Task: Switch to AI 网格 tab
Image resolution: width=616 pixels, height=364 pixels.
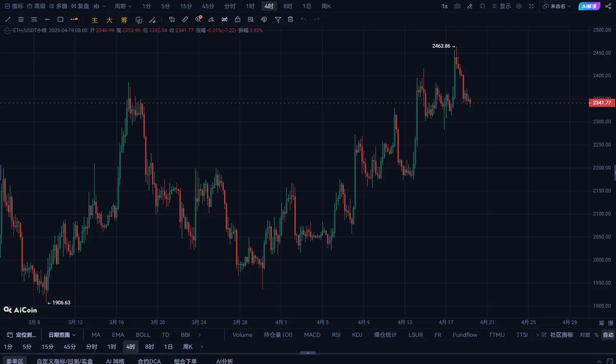Action: tap(115, 361)
